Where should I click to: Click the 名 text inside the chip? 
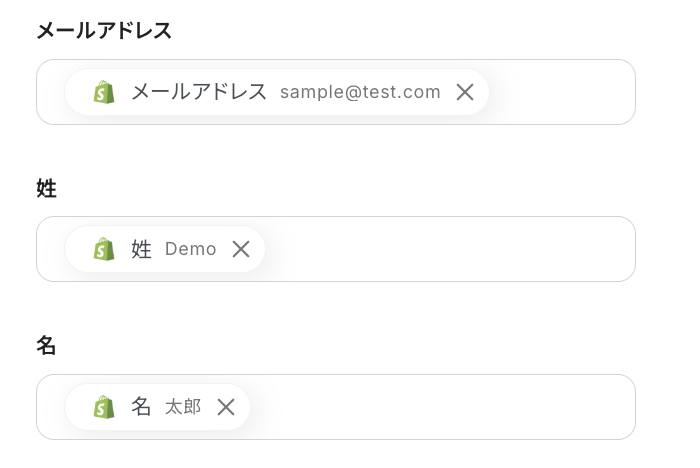[x=142, y=407]
